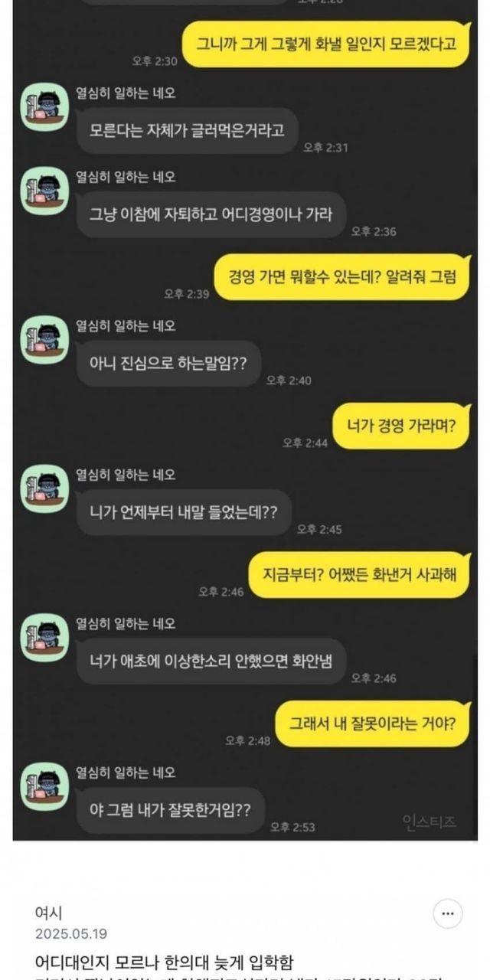Select gray bubble '모른다는 자체가 글러먹은거라고'

(x=187, y=130)
